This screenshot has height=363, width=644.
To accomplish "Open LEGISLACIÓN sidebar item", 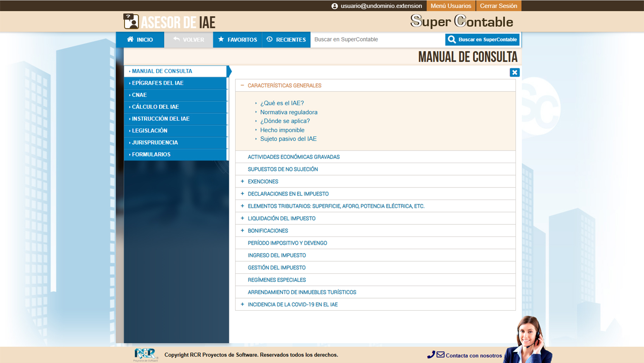I will [x=175, y=130].
